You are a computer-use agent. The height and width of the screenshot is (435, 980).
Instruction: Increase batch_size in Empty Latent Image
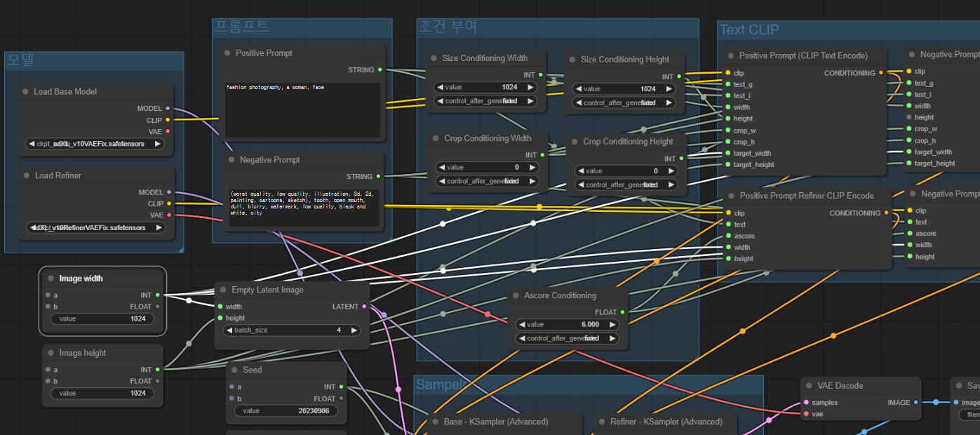pyautogui.click(x=354, y=330)
